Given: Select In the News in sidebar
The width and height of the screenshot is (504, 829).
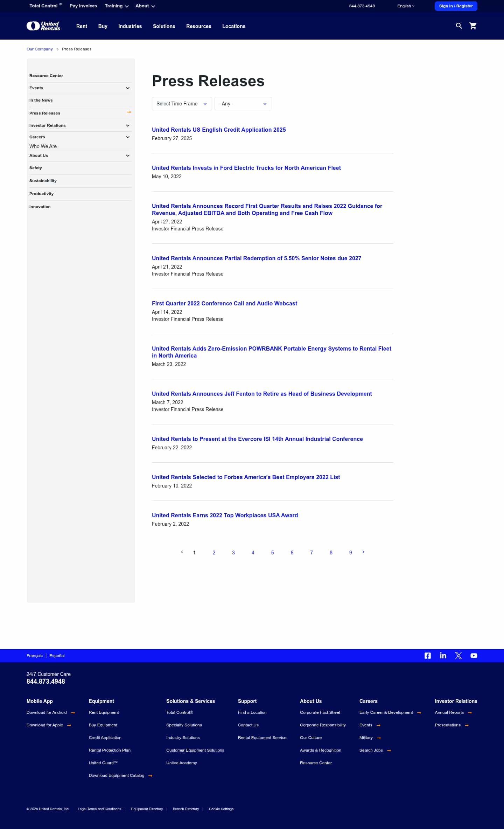Looking at the screenshot, I should click(x=41, y=100).
